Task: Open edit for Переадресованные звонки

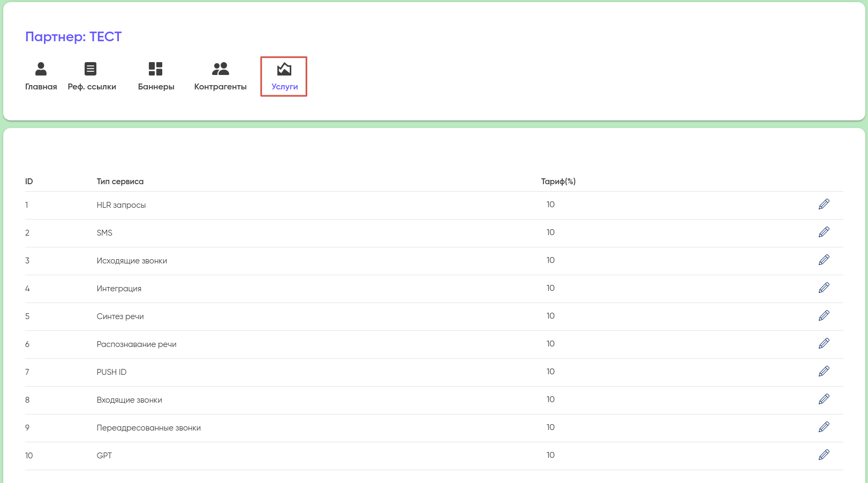Action: pos(824,427)
